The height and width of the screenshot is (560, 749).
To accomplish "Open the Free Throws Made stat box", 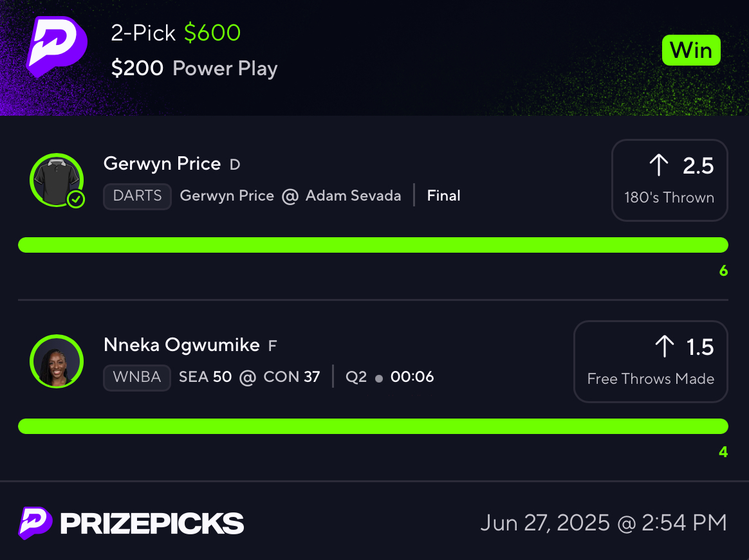I will pyautogui.click(x=650, y=361).
